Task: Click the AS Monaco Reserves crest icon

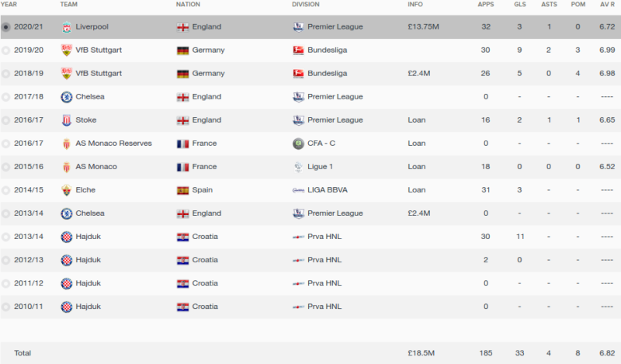Action: click(67, 144)
